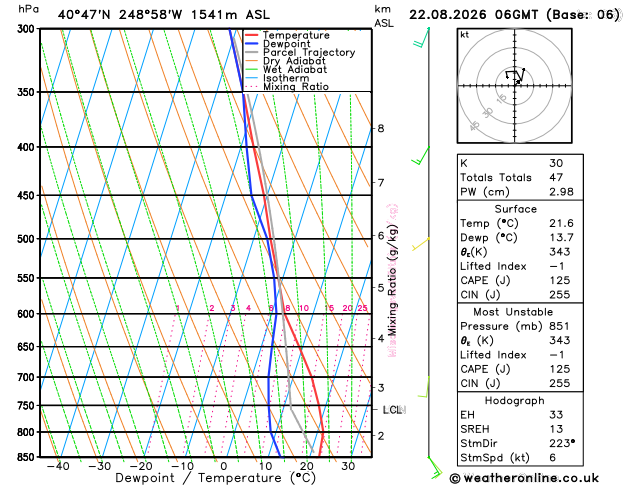Click the EH value 33
Image resolution: width=629 pixels, height=486 pixels.
click(556, 415)
